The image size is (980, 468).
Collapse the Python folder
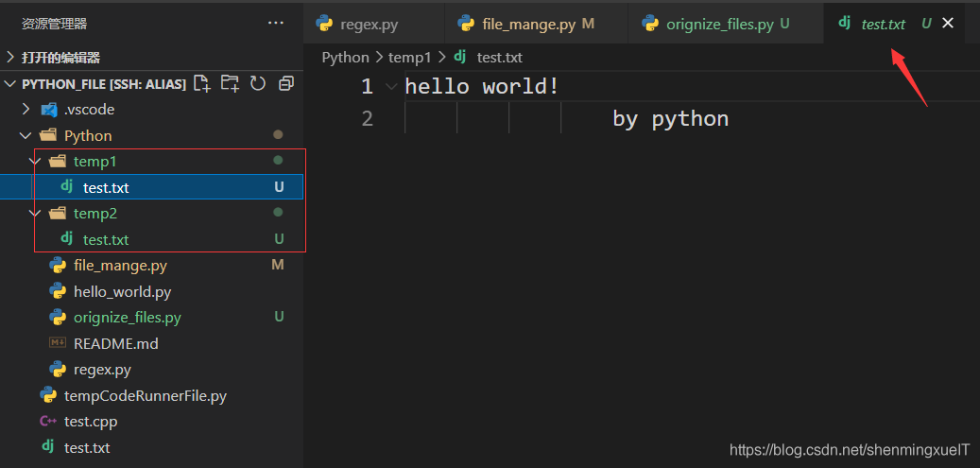pos(26,135)
